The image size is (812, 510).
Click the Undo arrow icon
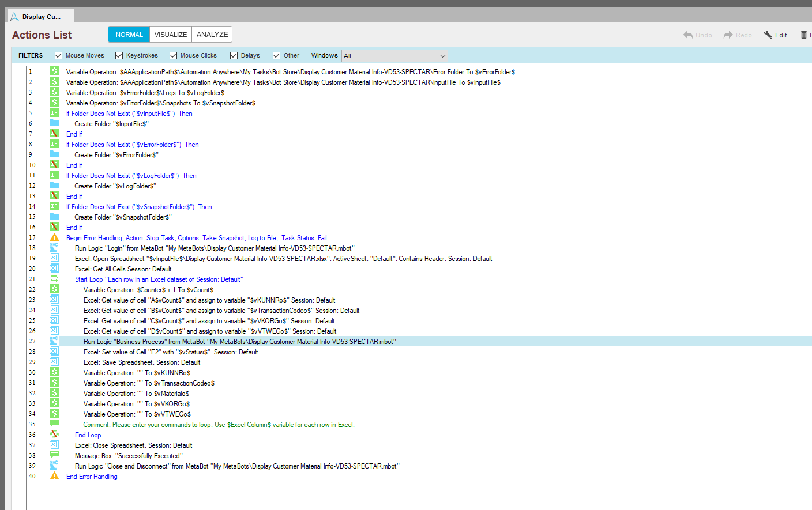(688, 35)
